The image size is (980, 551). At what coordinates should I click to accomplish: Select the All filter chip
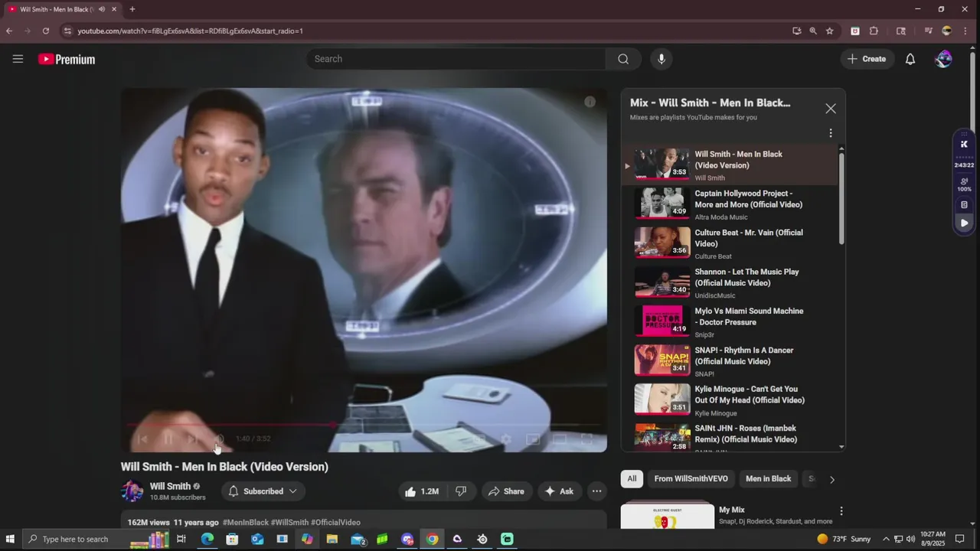(632, 479)
